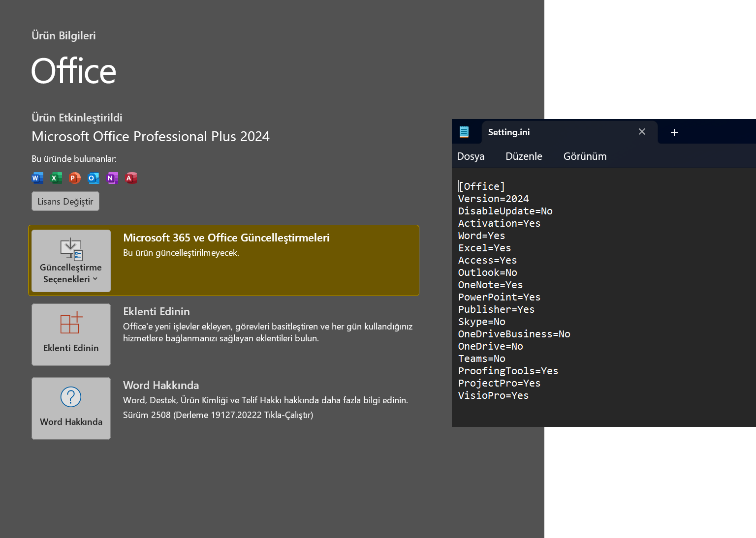Select the Setting.ini tab
The height and width of the screenshot is (538, 756).
(569, 132)
